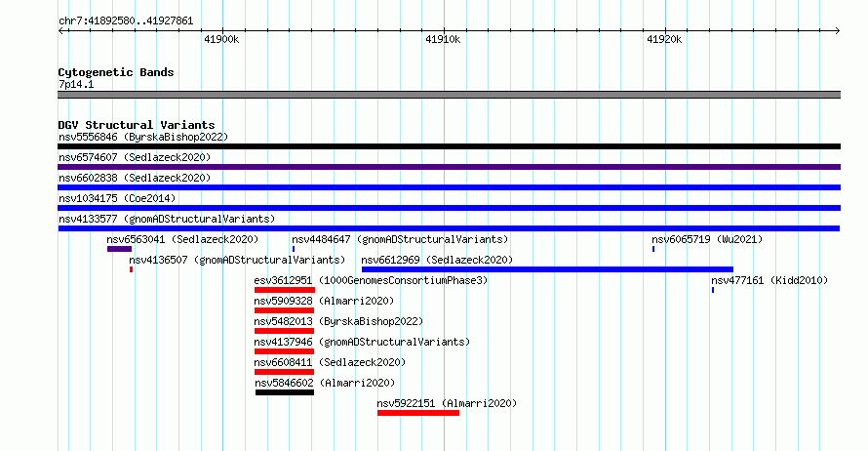Open nsv6608411 (Sedlazeck2020) label

click(330, 362)
